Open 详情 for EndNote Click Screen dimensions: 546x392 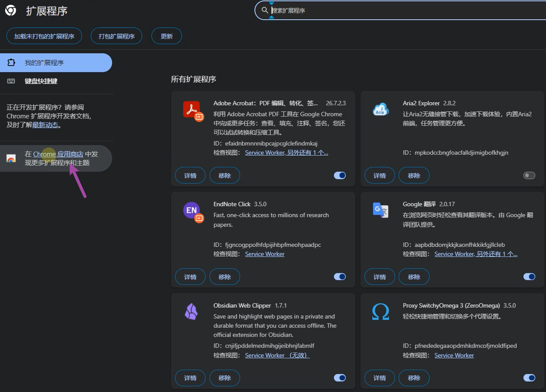click(190, 277)
